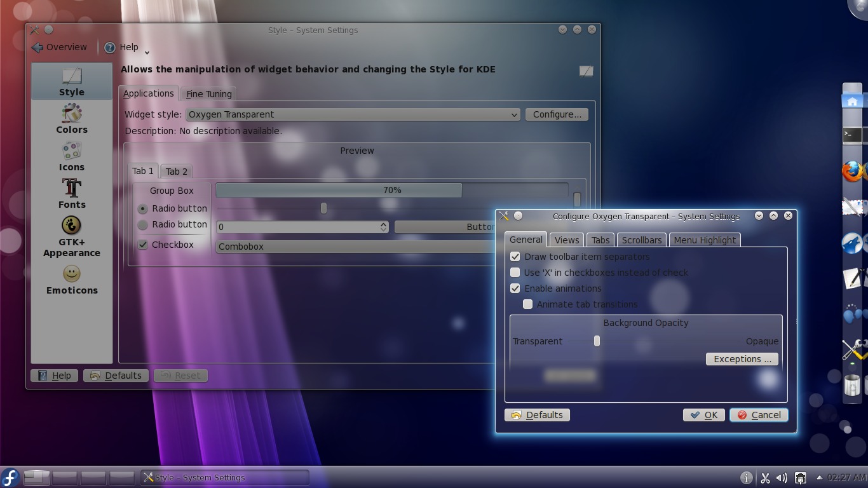Click the preview vertical scrollbar handle

[x=577, y=200]
